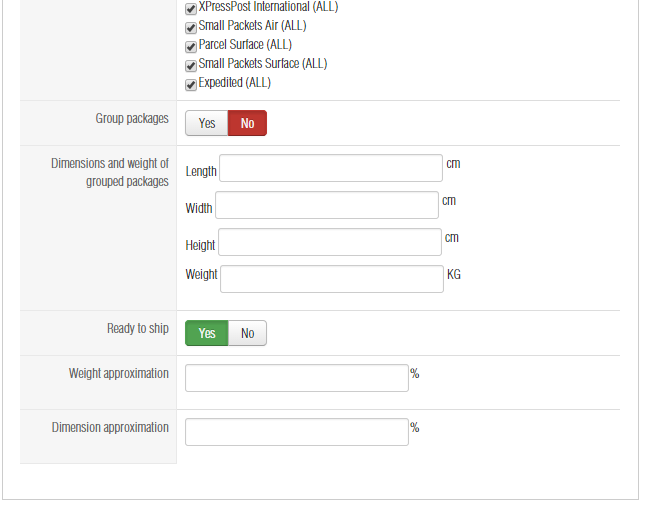670x509 pixels.
Task: Click the Ready to ship label
Action: pos(138,329)
